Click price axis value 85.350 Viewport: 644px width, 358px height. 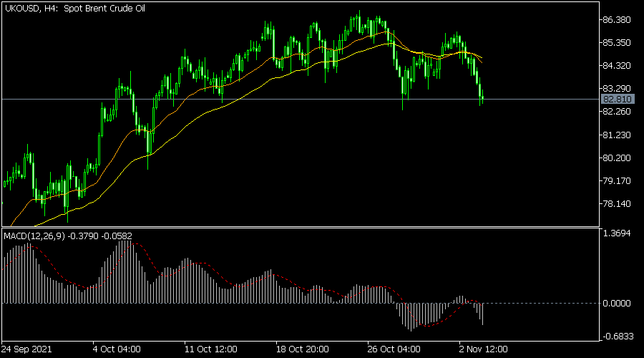617,43
